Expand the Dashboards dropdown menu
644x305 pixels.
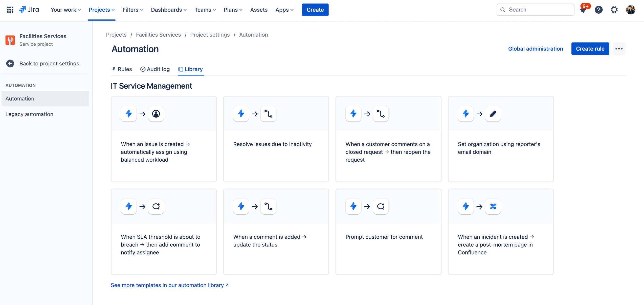tap(169, 9)
